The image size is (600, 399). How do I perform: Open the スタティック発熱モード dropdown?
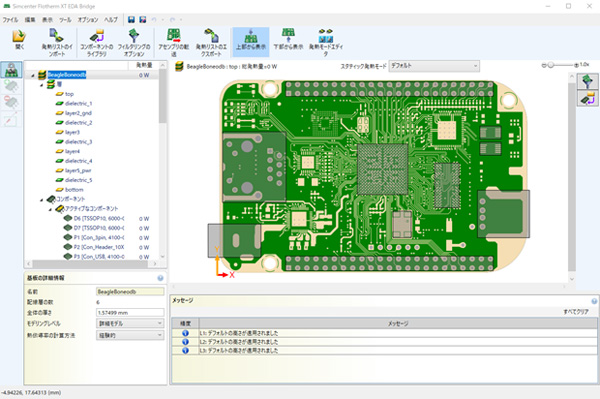coord(434,66)
